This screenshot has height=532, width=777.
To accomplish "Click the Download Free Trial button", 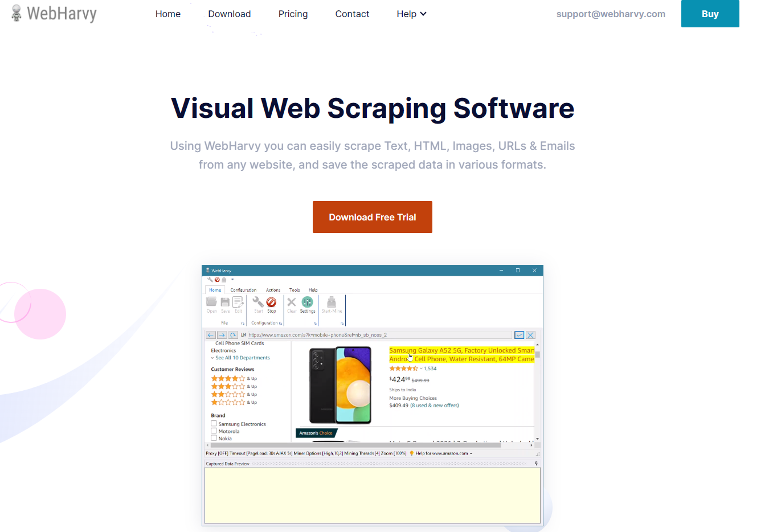I will pyautogui.click(x=373, y=217).
